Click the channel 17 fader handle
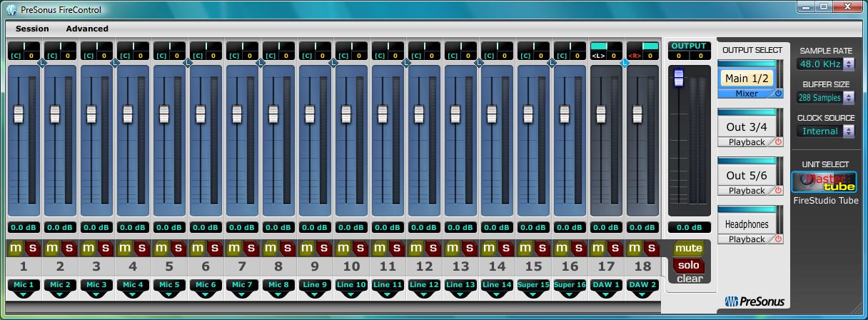 pyautogui.click(x=600, y=114)
